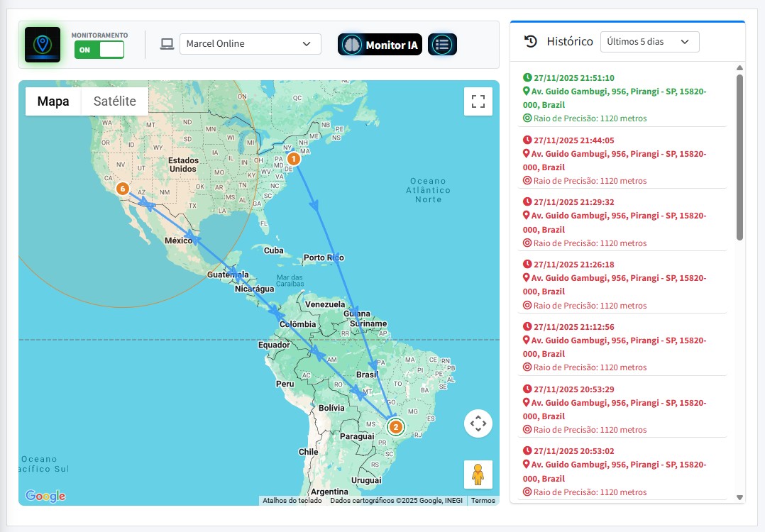Screen dimensions: 765x532
Task: Click the laptop device icon
Action: (x=167, y=43)
